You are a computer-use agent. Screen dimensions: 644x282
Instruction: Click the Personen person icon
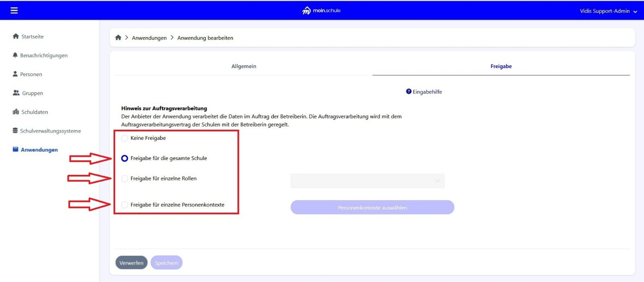(x=15, y=74)
